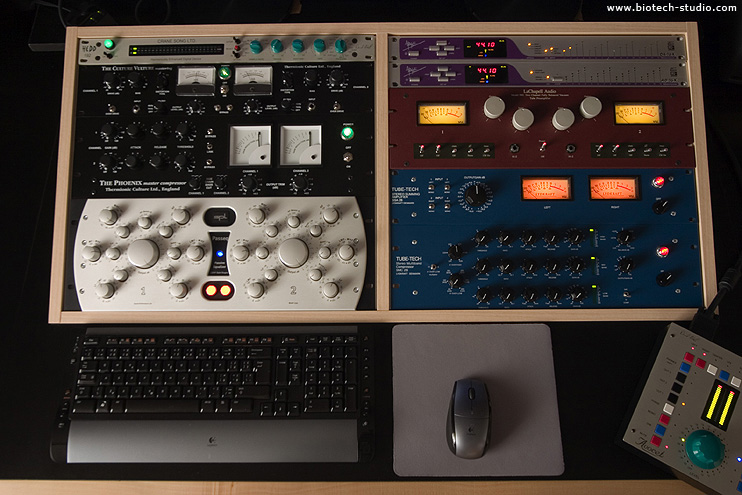Screen dimensions: 742x495
Task: Tap the Tube-Tech summing amplifier red power lamp
Action: click(658, 182)
